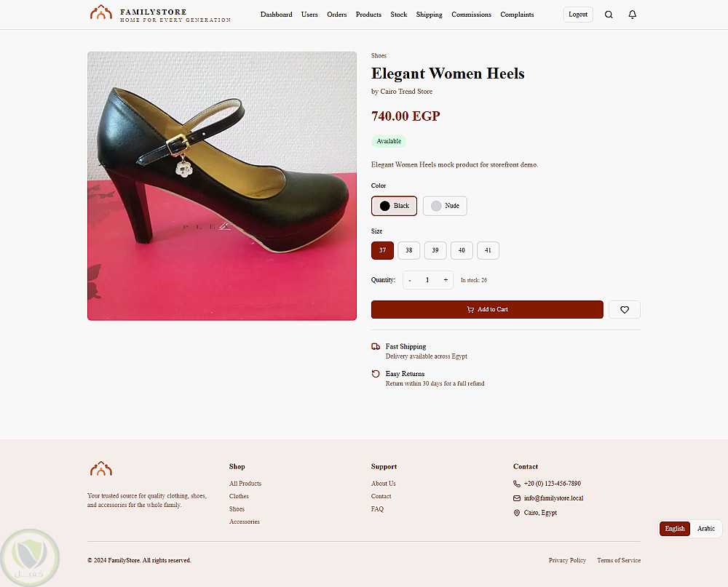Click the footer FamilyStore logo
This screenshot has height=587, width=728.
coord(100,468)
